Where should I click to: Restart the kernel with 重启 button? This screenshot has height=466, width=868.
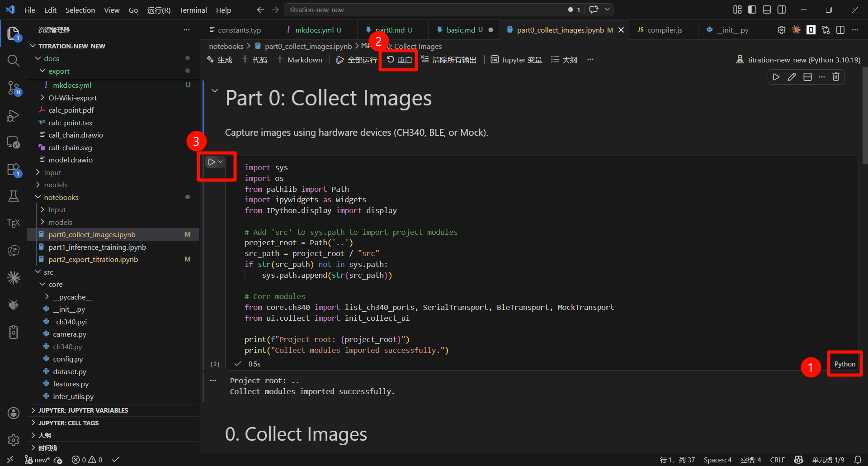399,60
